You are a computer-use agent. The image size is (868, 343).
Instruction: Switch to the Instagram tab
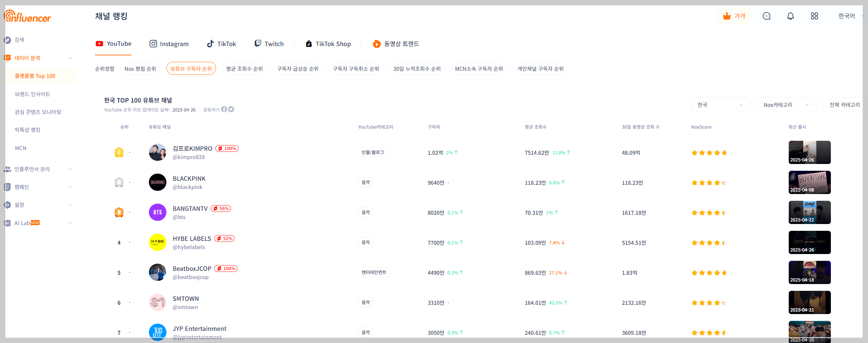(x=169, y=44)
